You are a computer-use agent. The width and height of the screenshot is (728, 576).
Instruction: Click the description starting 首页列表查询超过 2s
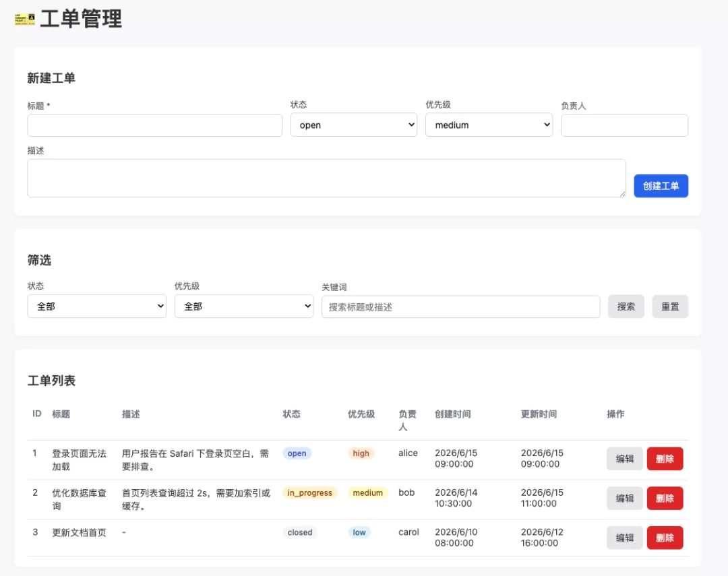click(196, 499)
